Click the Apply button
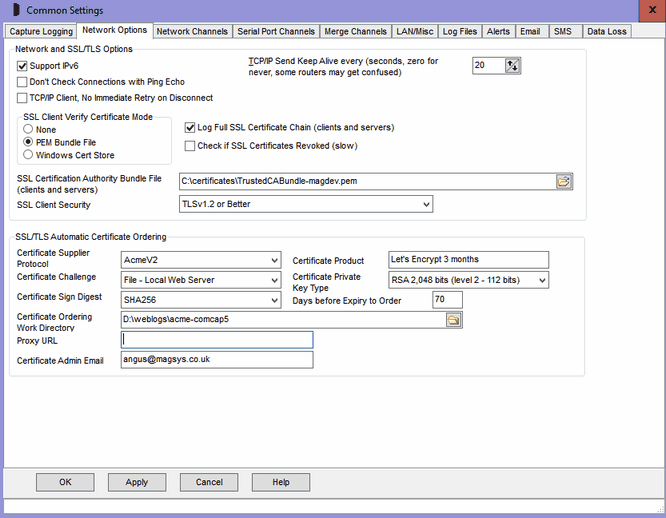This screenshot has width=666, height=518. [137, 482]
